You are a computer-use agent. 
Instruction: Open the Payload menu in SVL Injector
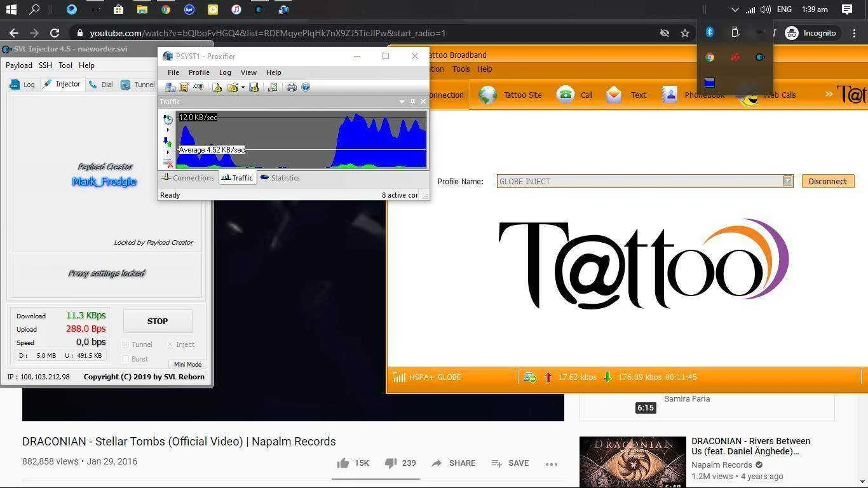[x=18, y=65]
